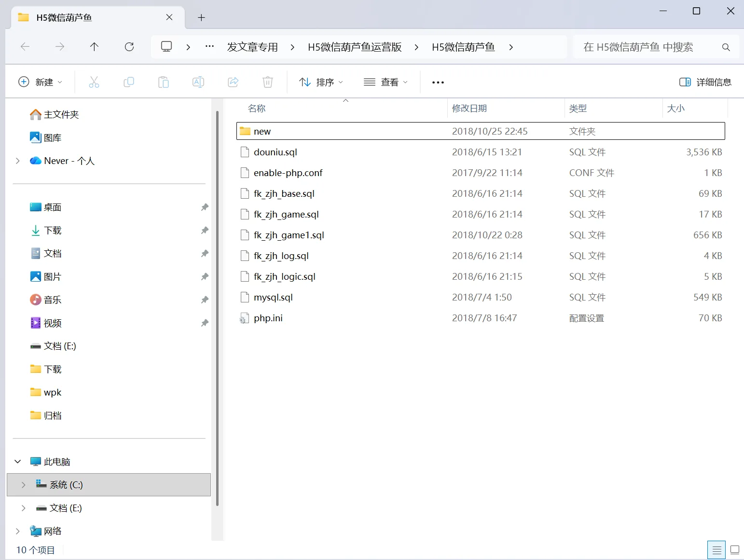Viewport: 744px width, 560px height.
Task: Go back with the left arrow
Action: pos(25,47)
